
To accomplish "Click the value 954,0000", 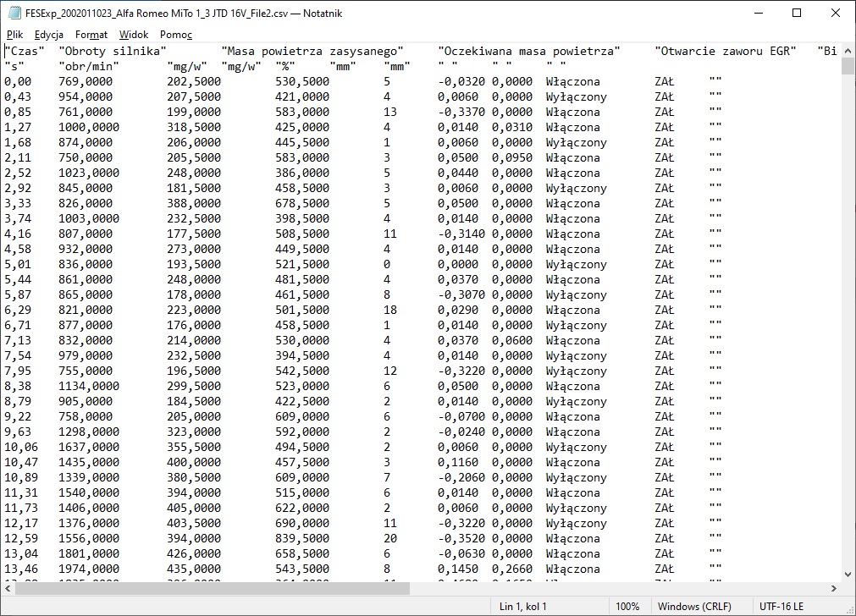I will point(86,97).
